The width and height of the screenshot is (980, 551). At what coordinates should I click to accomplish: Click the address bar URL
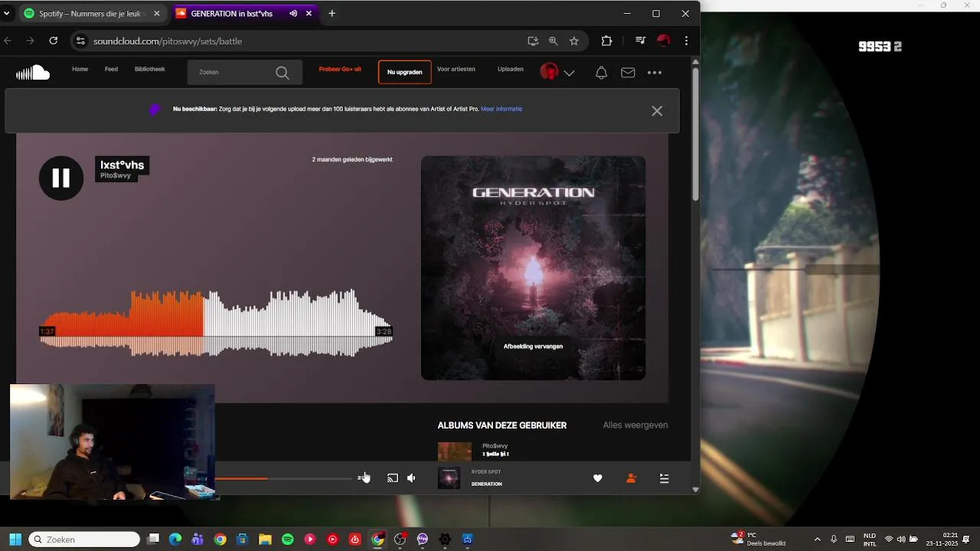[x=168, y=41]
